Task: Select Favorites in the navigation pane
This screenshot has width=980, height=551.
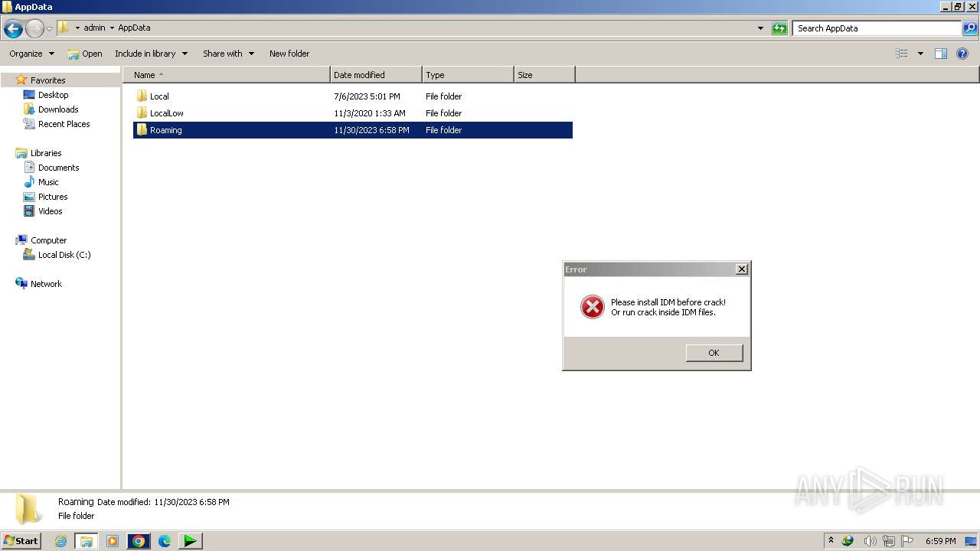Action: (x=47, y=80)
